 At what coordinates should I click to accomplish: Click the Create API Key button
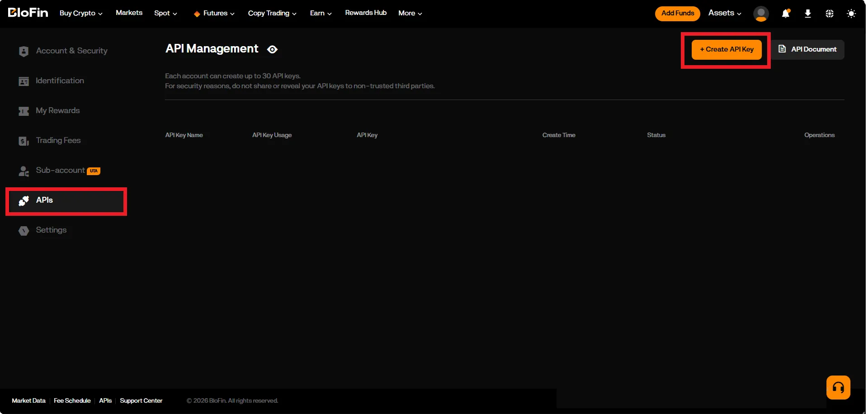click(x=726, y=49)
